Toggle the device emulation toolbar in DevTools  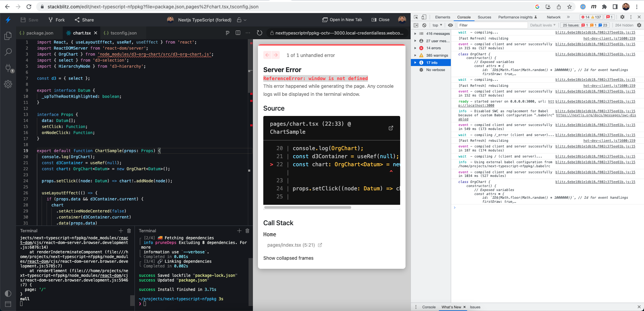pos(424,17)
